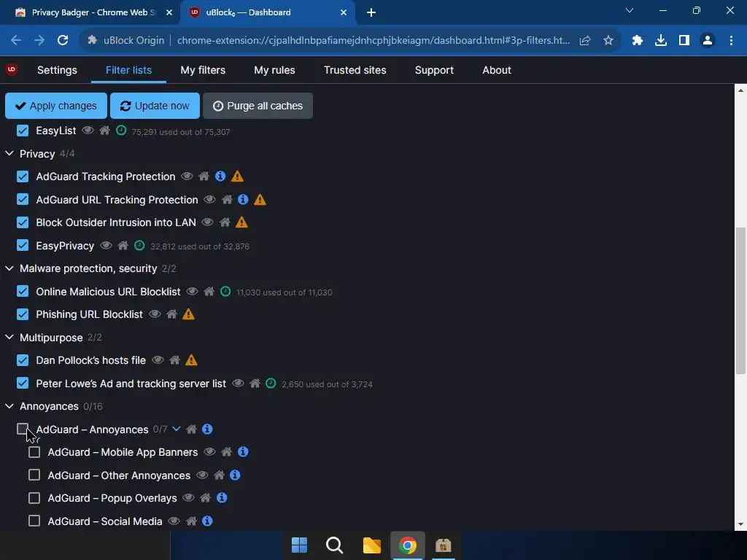
Task: Open AdGuard – Mobile App Banners info icon
Action: click(x=243, y=451)
